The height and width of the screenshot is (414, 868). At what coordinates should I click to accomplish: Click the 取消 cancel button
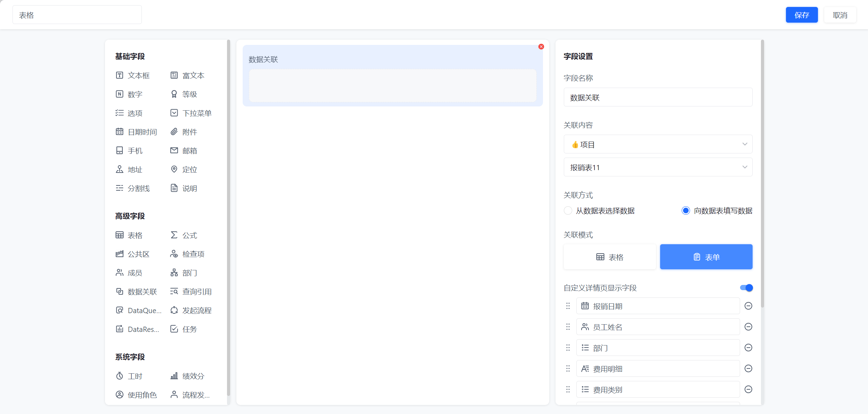840,15
